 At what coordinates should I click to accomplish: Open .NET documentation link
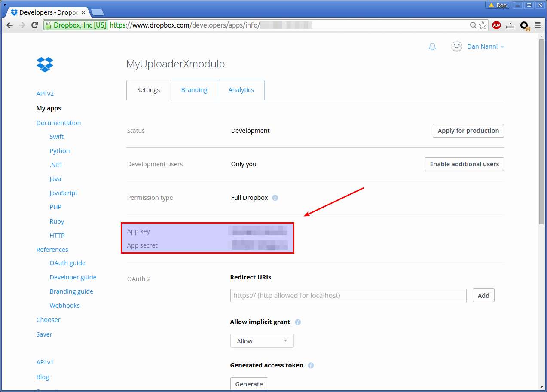click(56, 165)
